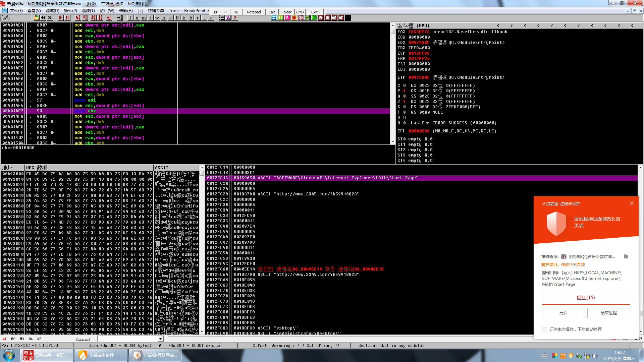The height and width of the screenshot is (362, 644).
Task: Toggle the M2 memory view tab
Action: tap(13, 339)
